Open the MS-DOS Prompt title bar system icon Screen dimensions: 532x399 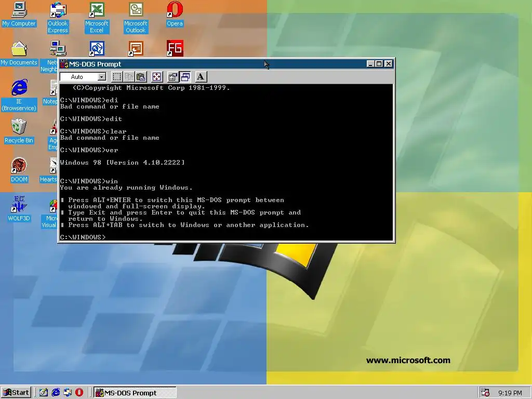point(64,64)
